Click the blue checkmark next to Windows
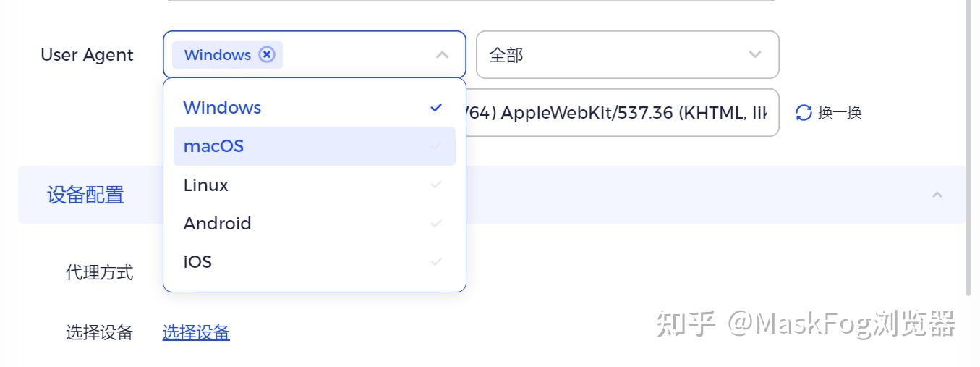 tap(435, 108)
